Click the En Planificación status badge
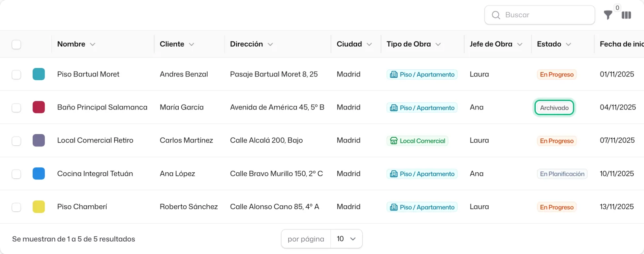This screenshot has width=644, height=254. tap(562, 174)
